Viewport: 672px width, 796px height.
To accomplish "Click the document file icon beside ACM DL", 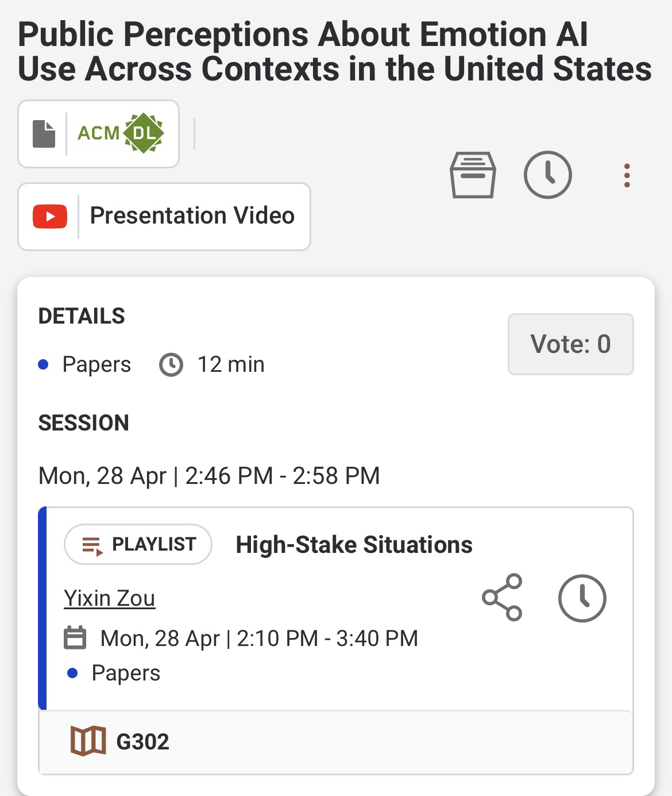I will (x=44, y=134).
